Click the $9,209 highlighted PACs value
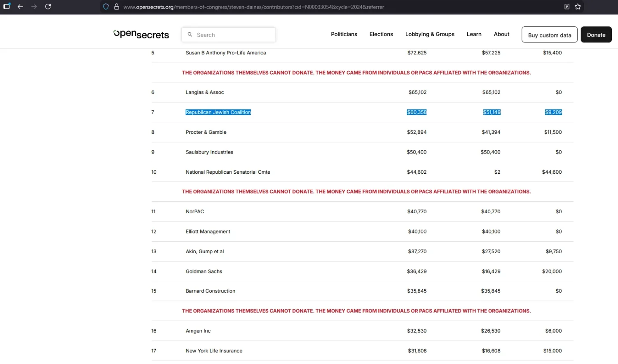The image size is (618, 364). tap(553, 112)
